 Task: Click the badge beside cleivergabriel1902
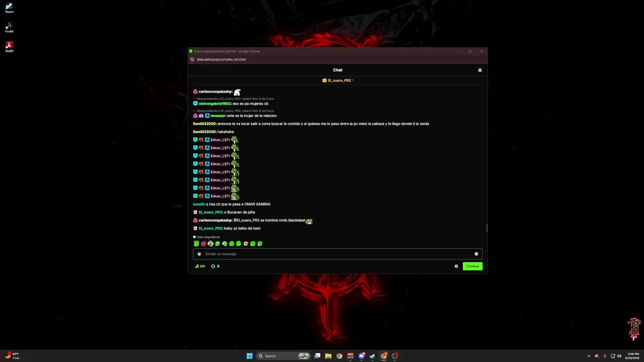pyautogui.click(x=195, y=104)
